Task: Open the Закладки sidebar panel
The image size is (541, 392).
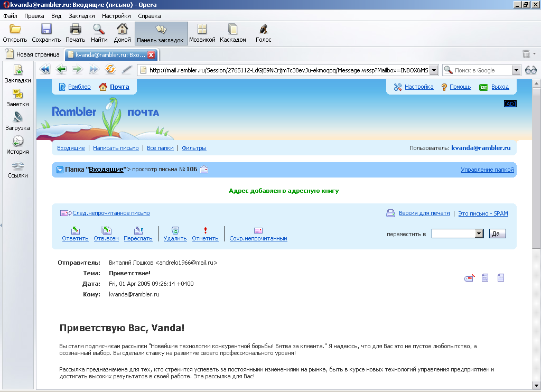Action: 18,74
